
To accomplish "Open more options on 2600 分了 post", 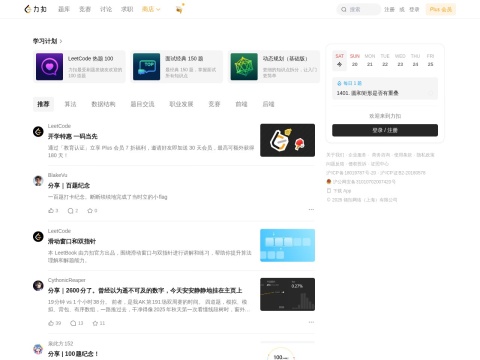I will (311, 322).
